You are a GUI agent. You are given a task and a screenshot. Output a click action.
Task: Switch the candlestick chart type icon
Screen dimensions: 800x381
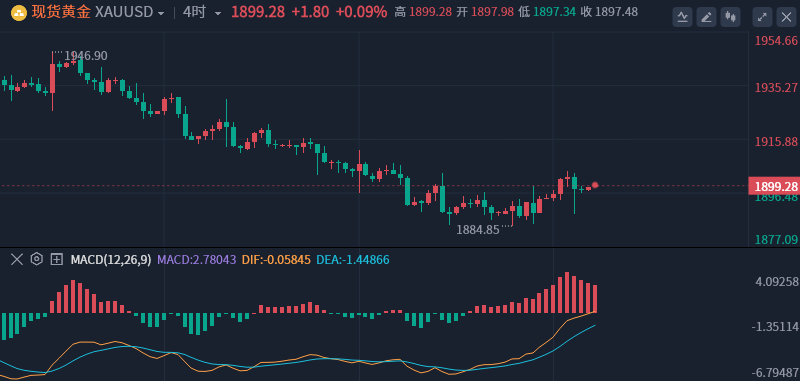click(730, 17)
